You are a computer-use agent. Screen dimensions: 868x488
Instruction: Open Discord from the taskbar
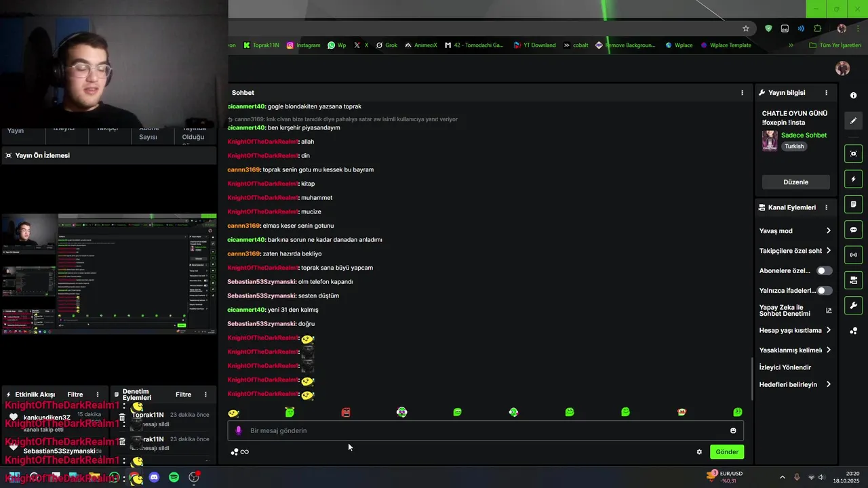154,477
